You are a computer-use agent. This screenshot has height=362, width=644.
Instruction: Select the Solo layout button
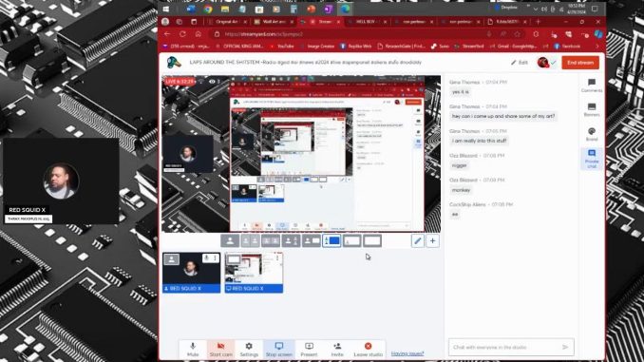[230, 240]
